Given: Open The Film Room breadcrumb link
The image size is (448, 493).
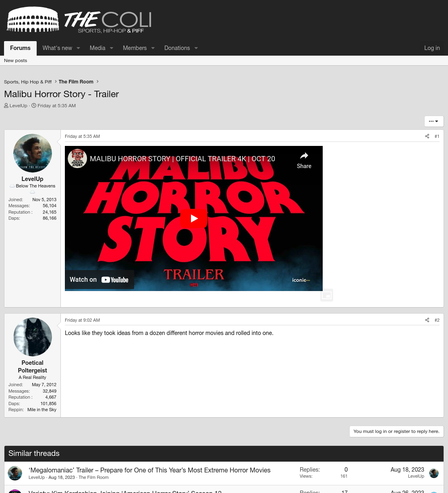Looking at the screenshot, I should click(76, 82).
